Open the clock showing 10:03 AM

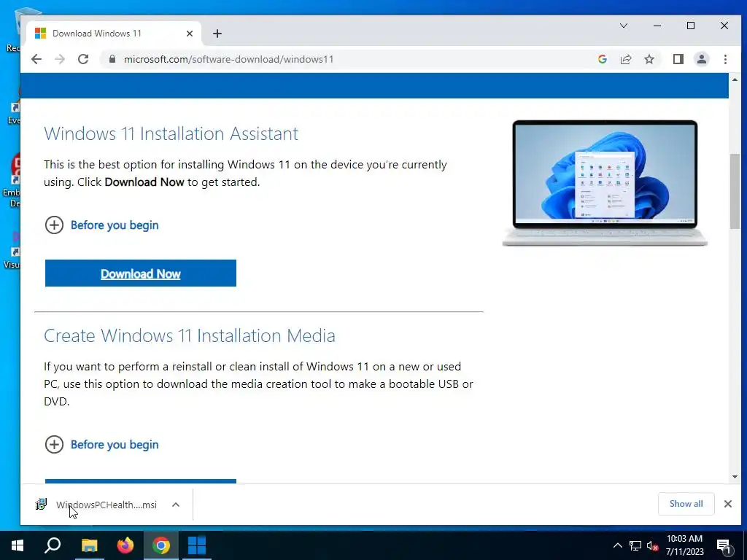[x=684, y=545]
